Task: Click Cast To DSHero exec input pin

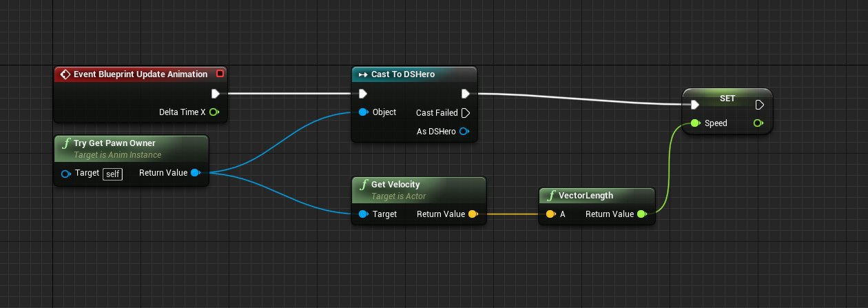Action: click(x=363, y=94)
